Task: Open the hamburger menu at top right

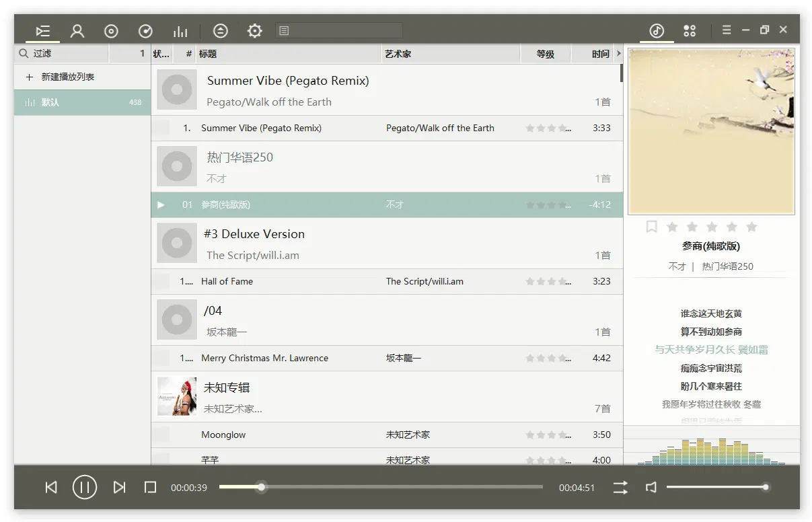Action: 726,30
